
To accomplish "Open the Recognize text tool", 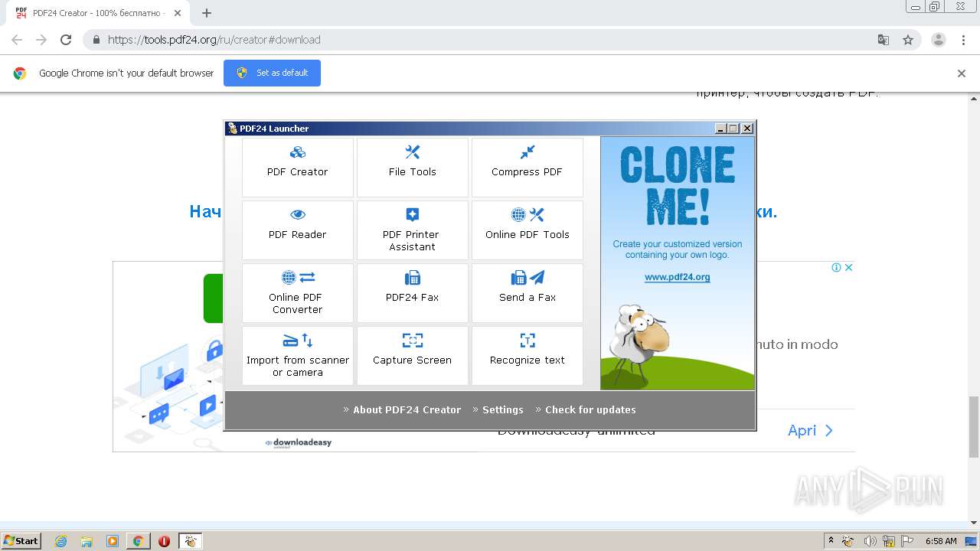I will click(528, 356).
